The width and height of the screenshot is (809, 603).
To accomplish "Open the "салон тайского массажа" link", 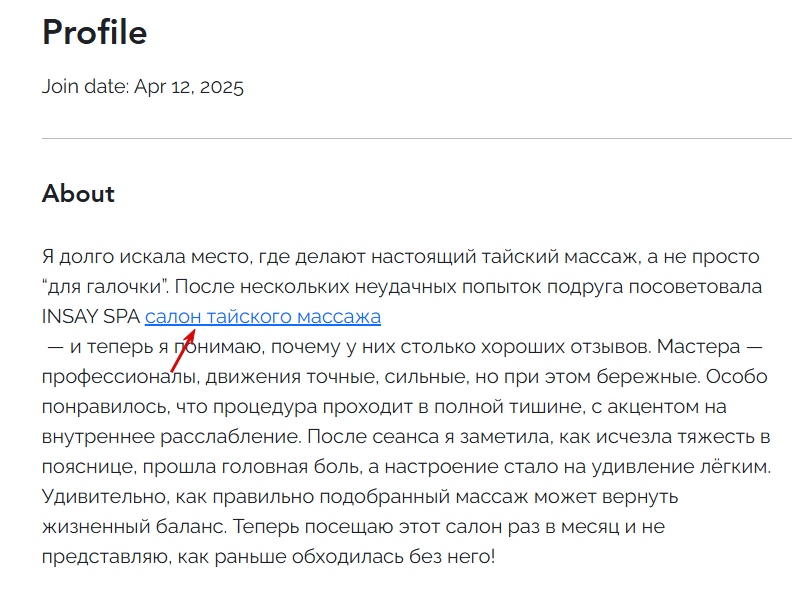I will pos(262,317).
